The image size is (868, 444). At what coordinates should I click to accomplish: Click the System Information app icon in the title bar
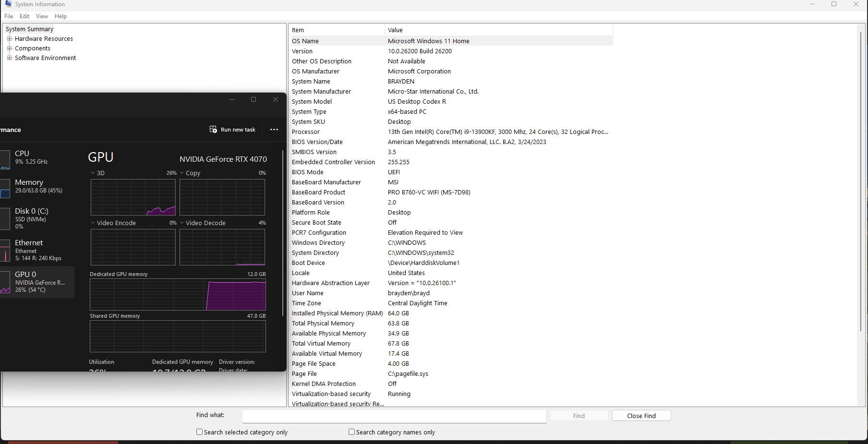pyautogui.click(x=8, y=4)
